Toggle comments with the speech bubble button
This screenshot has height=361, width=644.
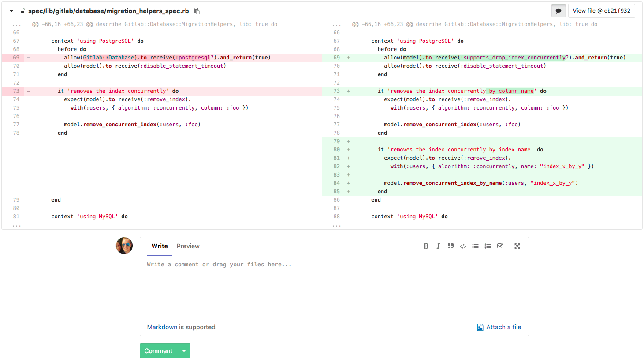[558, 11]
